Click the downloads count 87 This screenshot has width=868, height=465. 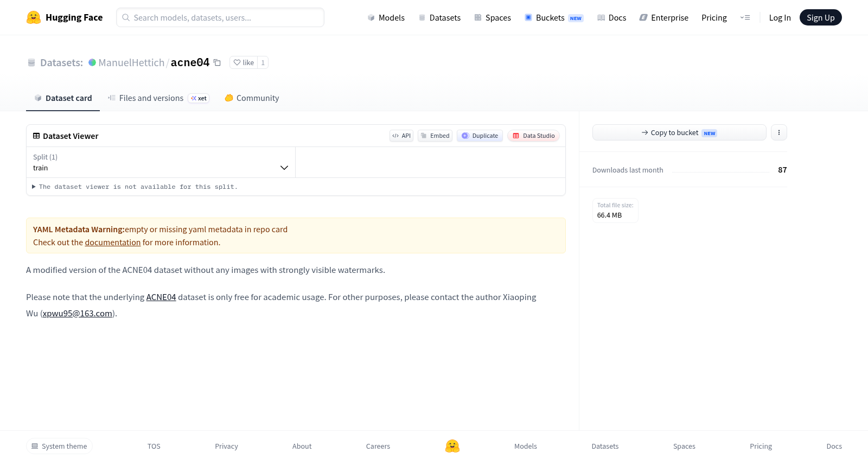tap(782, 170)
